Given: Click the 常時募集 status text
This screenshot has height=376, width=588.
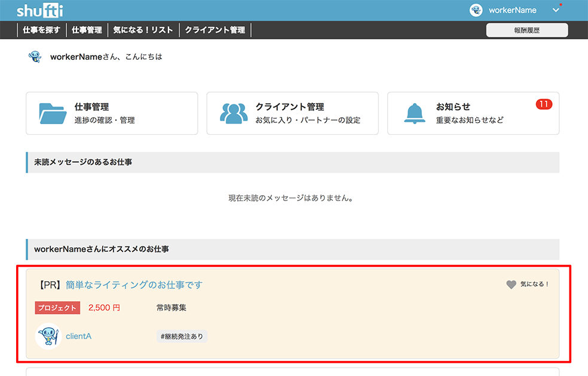Looking at the screenshot, I should [171, 308].
